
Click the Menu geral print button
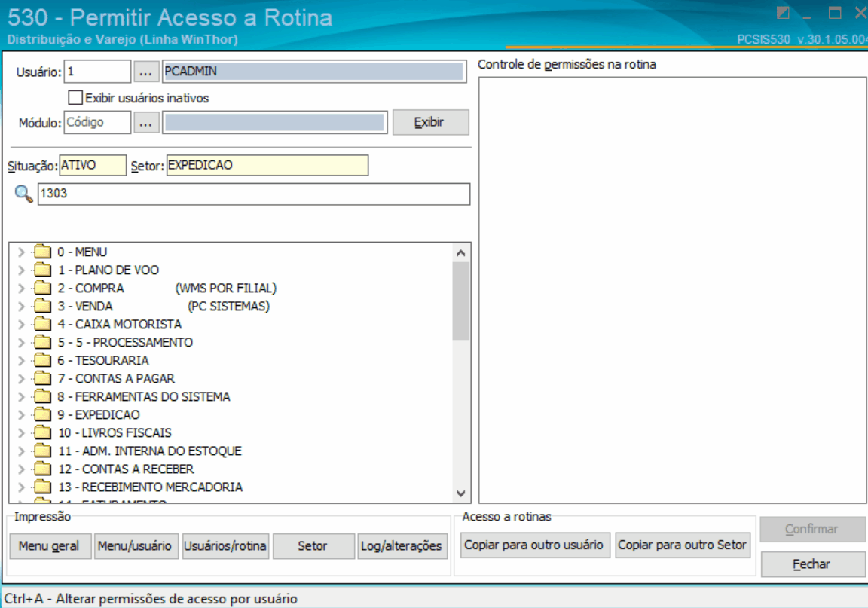coord(50,546)
